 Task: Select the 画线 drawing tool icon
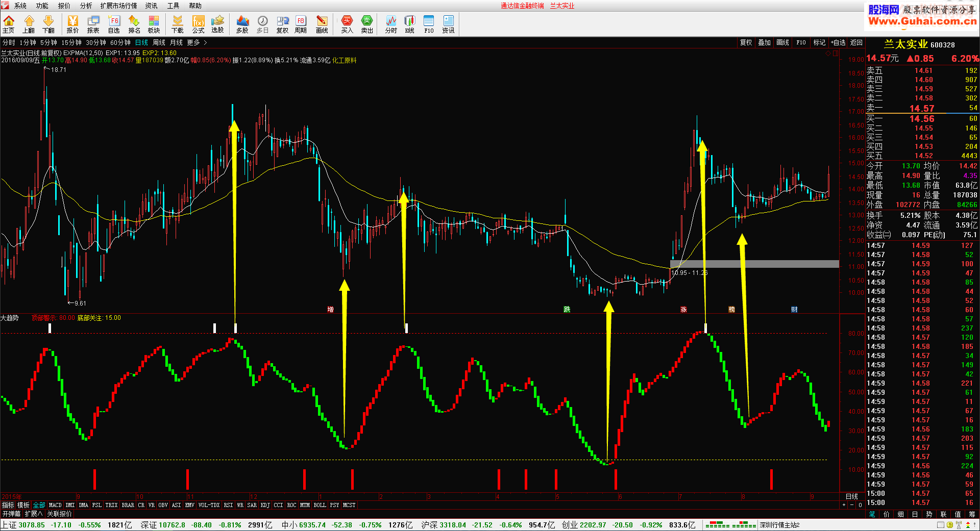click(322, 24)
